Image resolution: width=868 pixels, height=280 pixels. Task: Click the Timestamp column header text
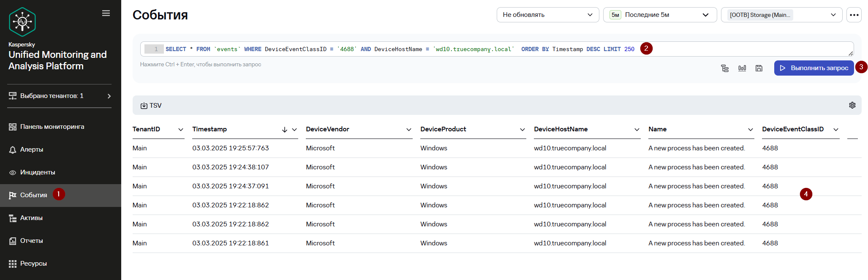pos(210,129)
